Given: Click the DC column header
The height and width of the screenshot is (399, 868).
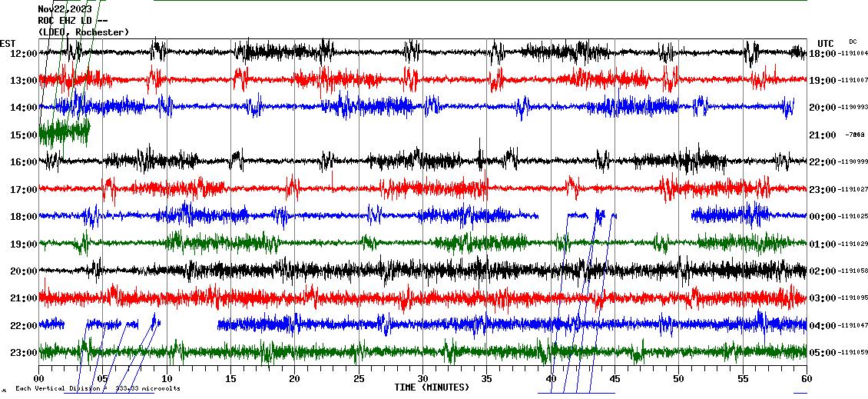Looking at the screenshot, I should click(853, 42).
